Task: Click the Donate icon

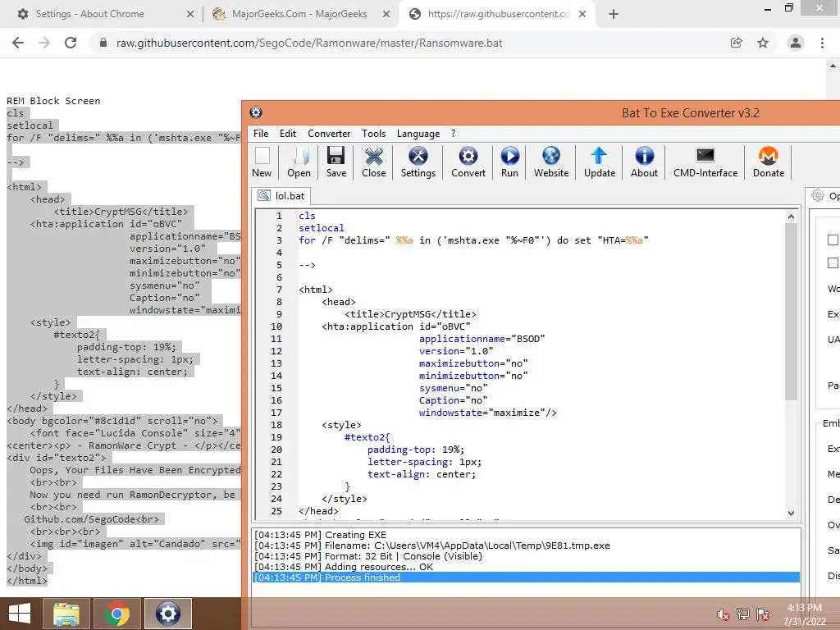Action: tap(768, 162)
